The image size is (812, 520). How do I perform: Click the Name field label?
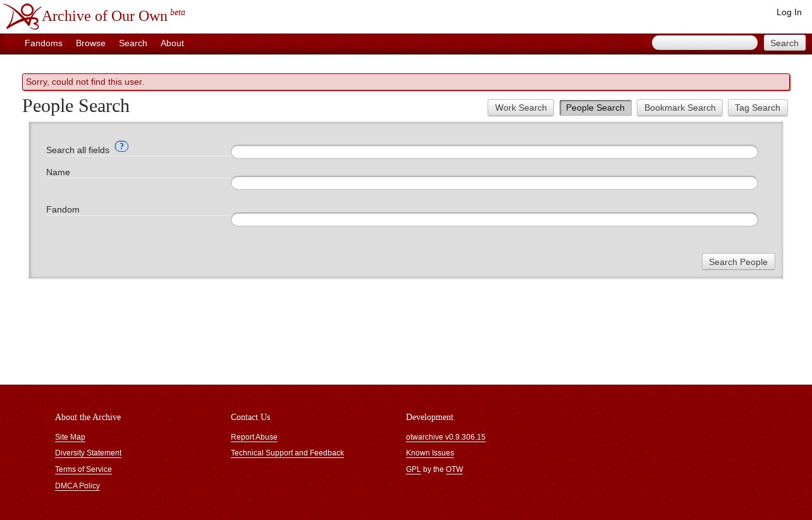(x=58, y=172)
